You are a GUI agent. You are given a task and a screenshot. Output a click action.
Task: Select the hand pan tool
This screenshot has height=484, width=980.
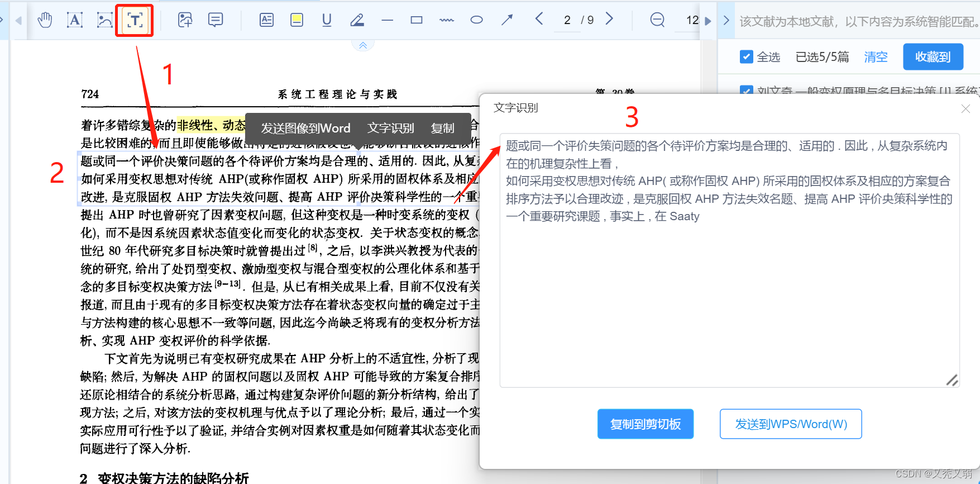(x=45, y=20)
